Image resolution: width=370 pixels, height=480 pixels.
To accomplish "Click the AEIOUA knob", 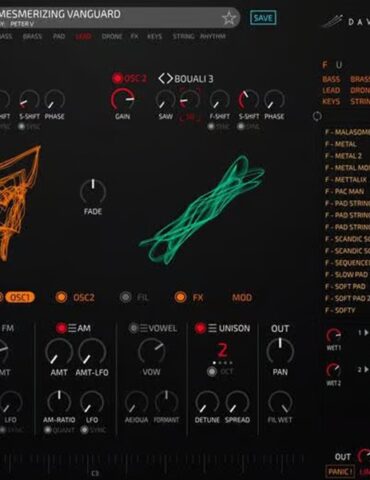I will point(136,402).
